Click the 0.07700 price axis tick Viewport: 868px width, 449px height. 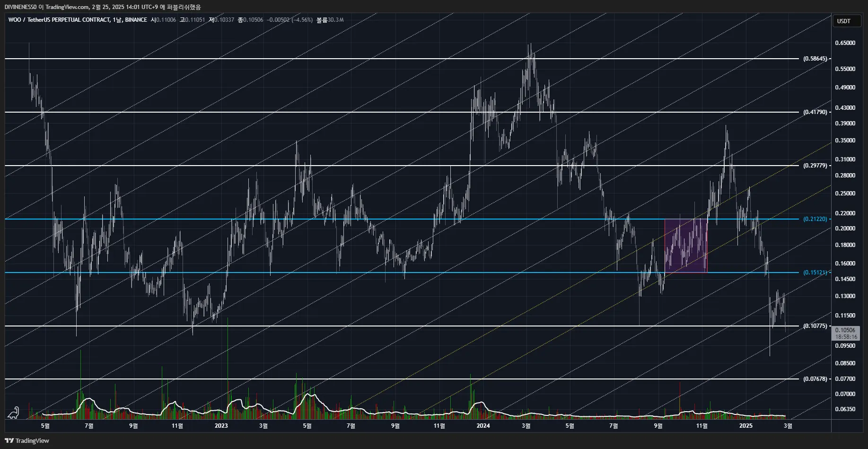(x=845, y=379)
